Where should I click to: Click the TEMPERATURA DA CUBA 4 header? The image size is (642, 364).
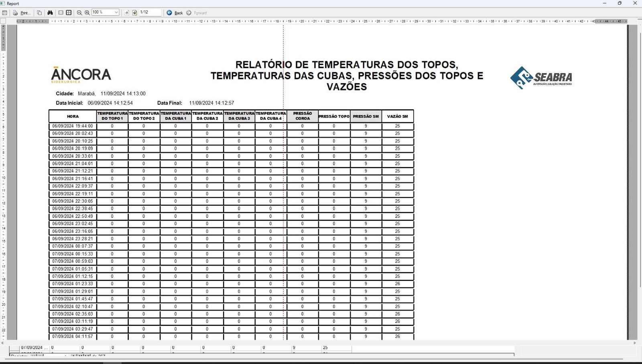click(271, 116)
